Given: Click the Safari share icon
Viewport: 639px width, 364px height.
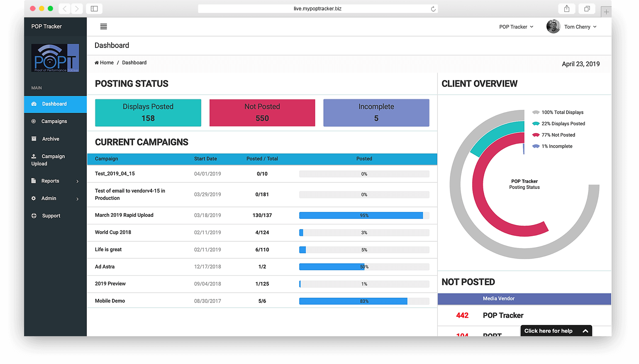Looking at the screenshot, I should click(567, 9).
